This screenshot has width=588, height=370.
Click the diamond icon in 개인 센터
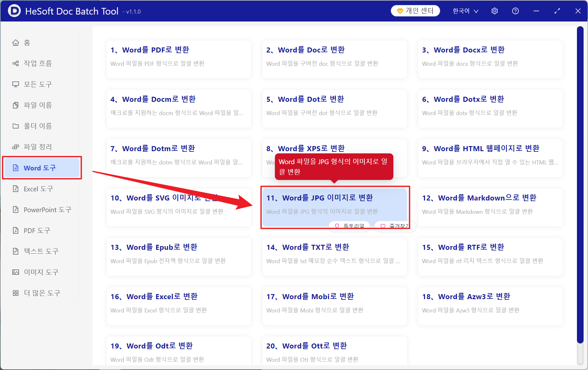point(400,11)
